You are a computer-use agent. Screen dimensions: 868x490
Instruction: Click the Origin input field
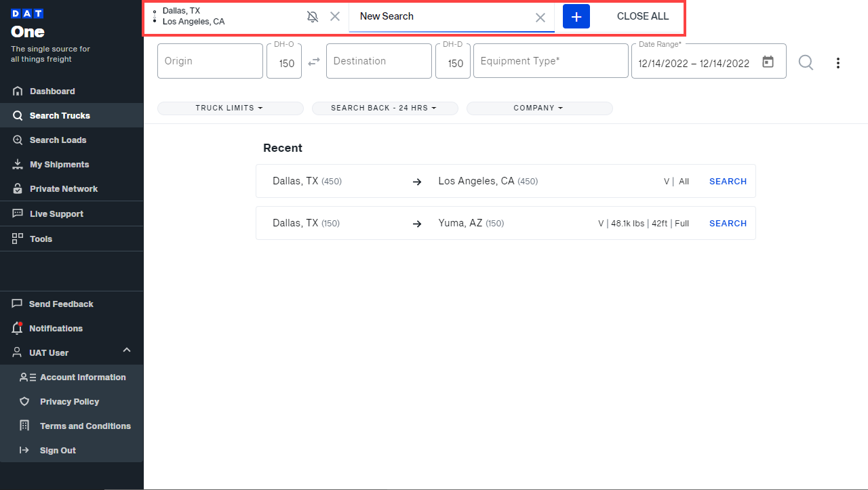[210, 61]
